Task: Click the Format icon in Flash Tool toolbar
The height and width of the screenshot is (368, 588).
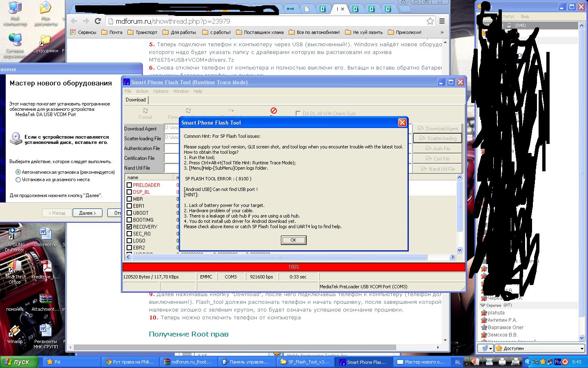Action: coord(145,114)
